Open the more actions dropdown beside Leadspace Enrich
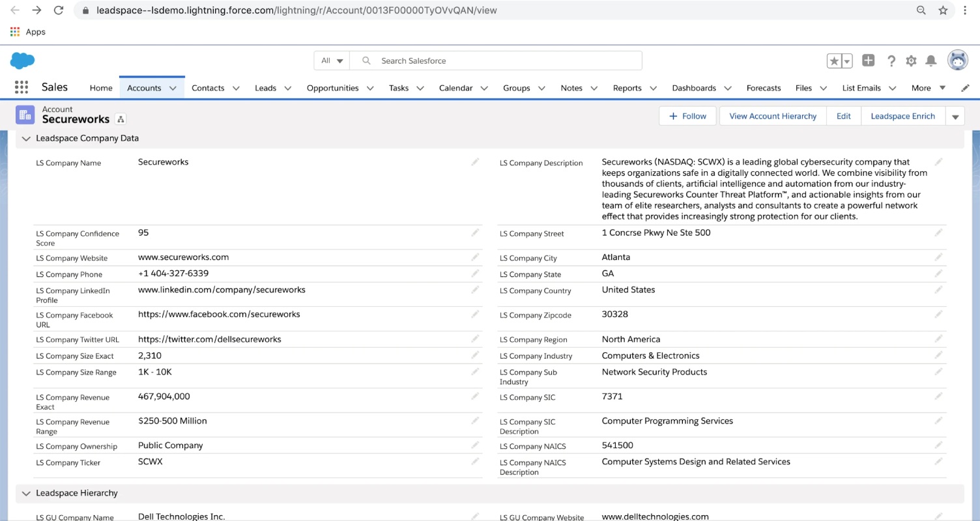 pos(955,117)
